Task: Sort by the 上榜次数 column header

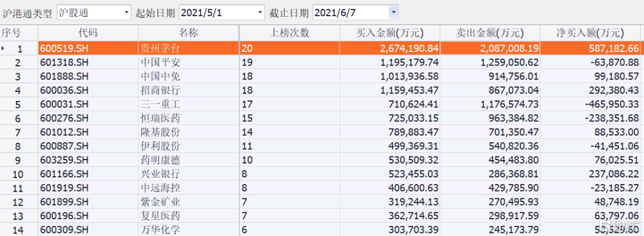Action: [x=290, y=33]
